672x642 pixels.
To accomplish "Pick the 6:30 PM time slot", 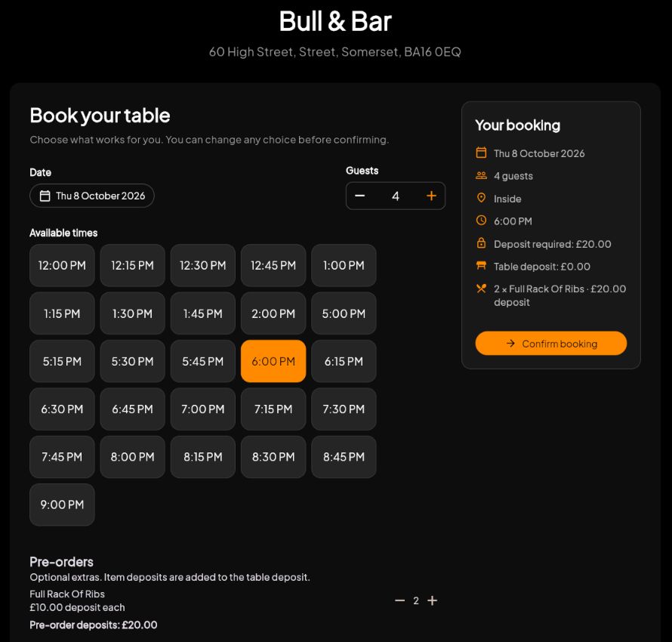I will pyautogui.click(x=62, y=409).
